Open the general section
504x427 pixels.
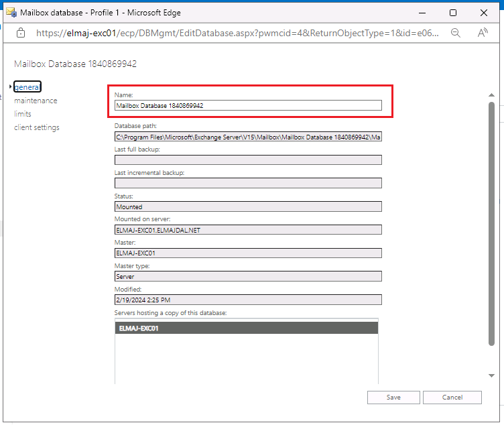tap(27, 86)
